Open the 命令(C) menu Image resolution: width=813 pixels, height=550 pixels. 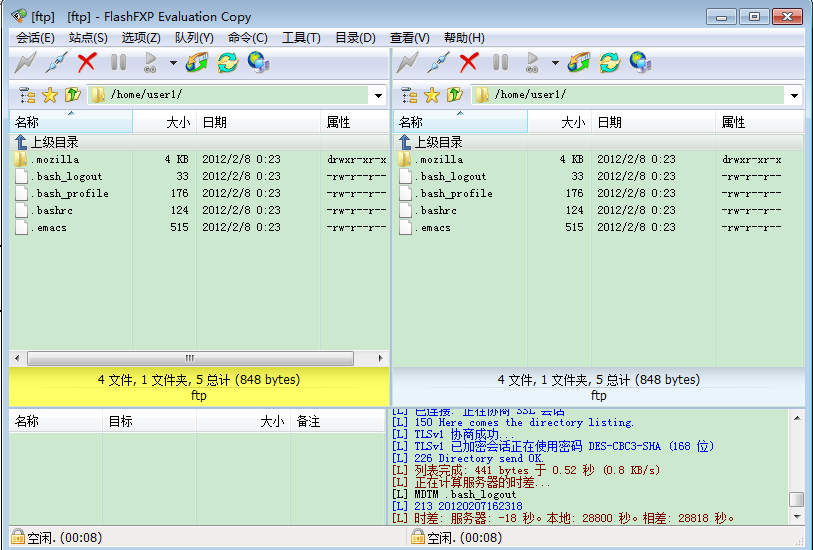coord(247,38)
